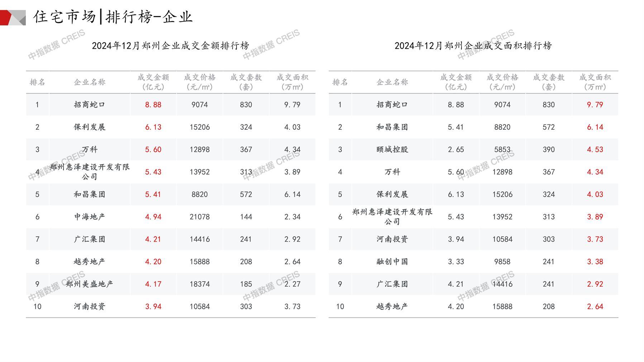Click 郑州美盛地产 company cell

coord(90,284)
